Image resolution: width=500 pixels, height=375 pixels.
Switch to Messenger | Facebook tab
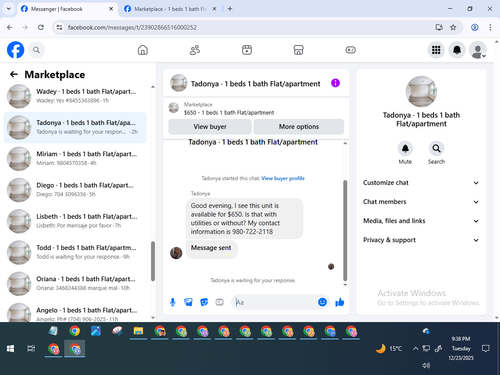pyautogui.click(x=67, y=9)
